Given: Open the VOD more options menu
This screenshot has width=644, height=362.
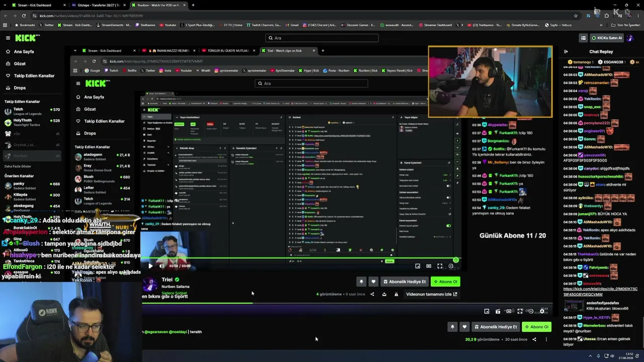Looking at the screenshot, I should 546,339.
